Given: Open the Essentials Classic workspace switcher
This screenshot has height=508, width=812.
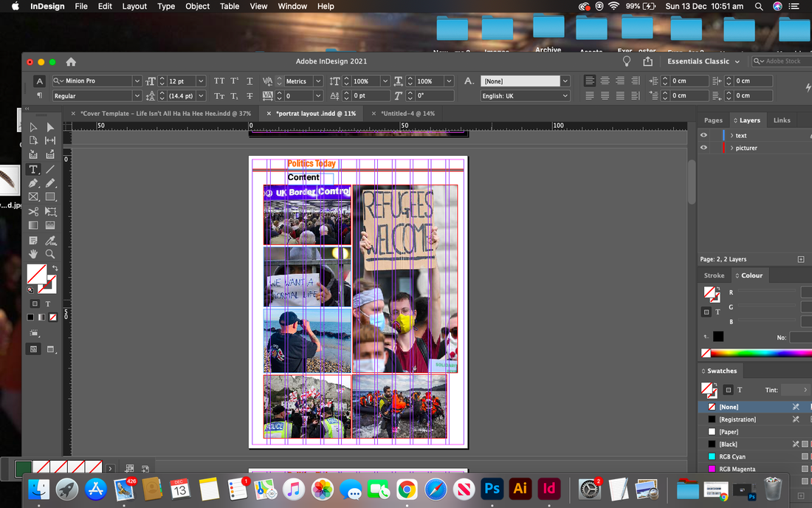Looking at the screenshot, I should coord(703,61).
